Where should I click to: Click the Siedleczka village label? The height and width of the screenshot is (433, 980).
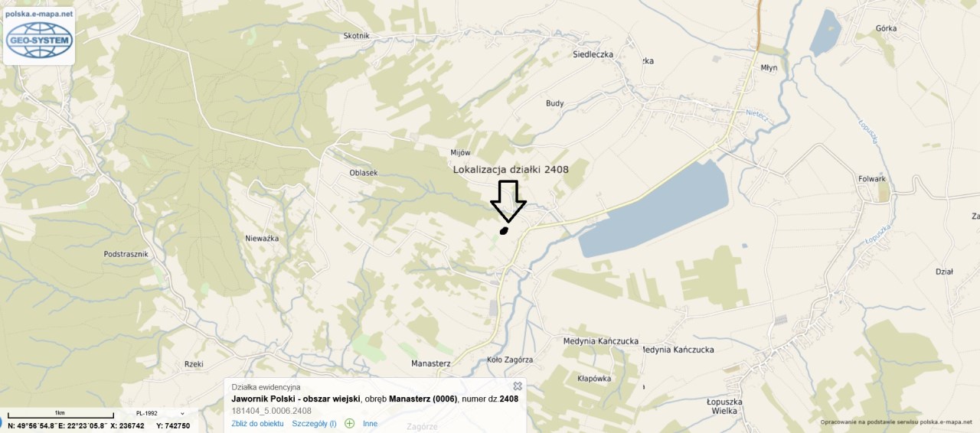[593, 54]
